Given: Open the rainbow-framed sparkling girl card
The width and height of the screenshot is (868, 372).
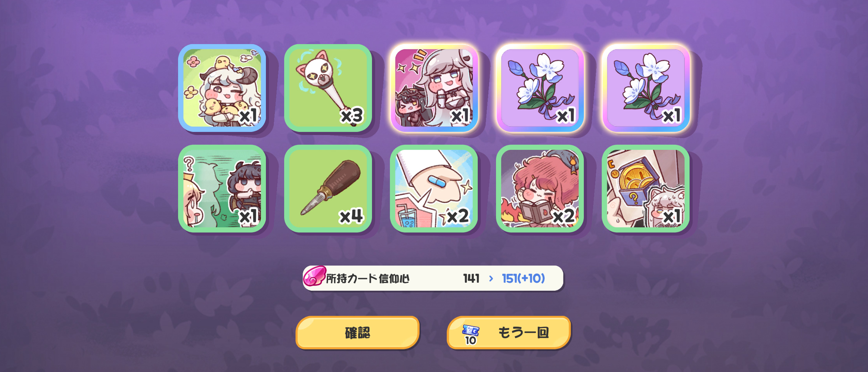Looking at the screenshot, I should 434,88.
